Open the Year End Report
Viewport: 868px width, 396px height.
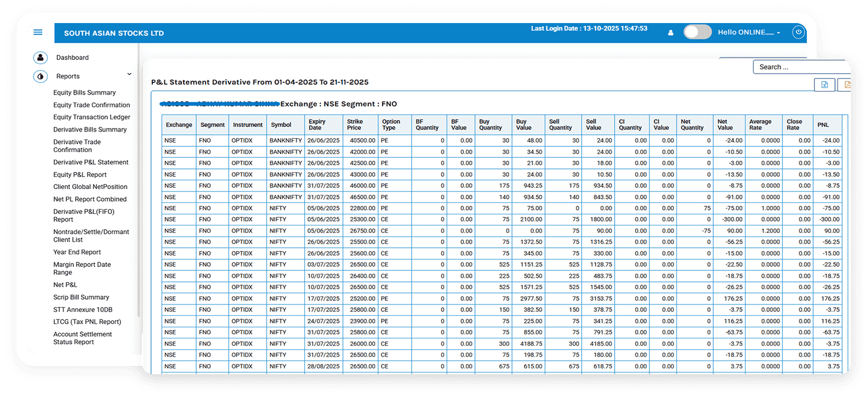pyautogui.click(x=77, y=252)
